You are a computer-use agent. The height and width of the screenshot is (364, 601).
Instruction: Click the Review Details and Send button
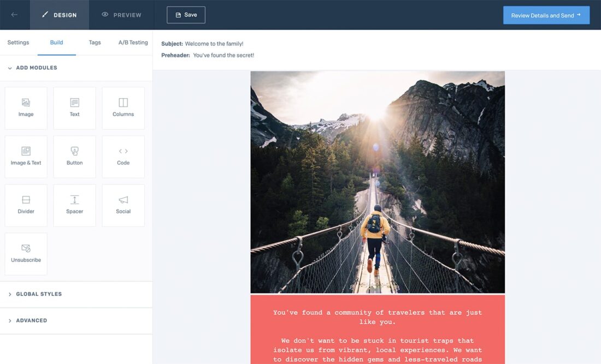pyautogui.click(x=546, y=15)
